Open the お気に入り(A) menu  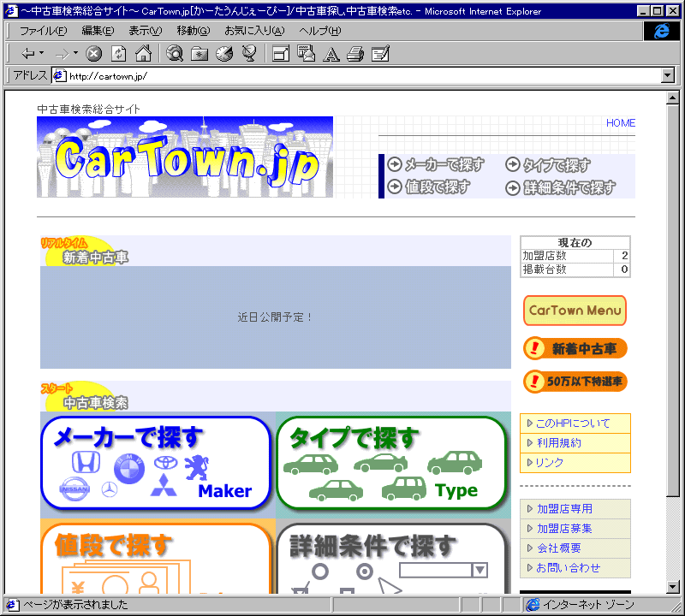click(x=254, y=31)
